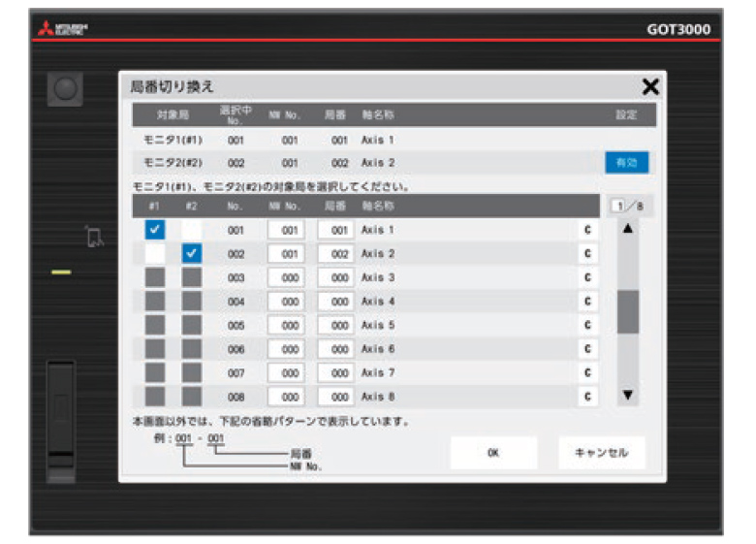Click the NW No. field for Axis 4
The image size is (756, 544).
tap(286, 302)
